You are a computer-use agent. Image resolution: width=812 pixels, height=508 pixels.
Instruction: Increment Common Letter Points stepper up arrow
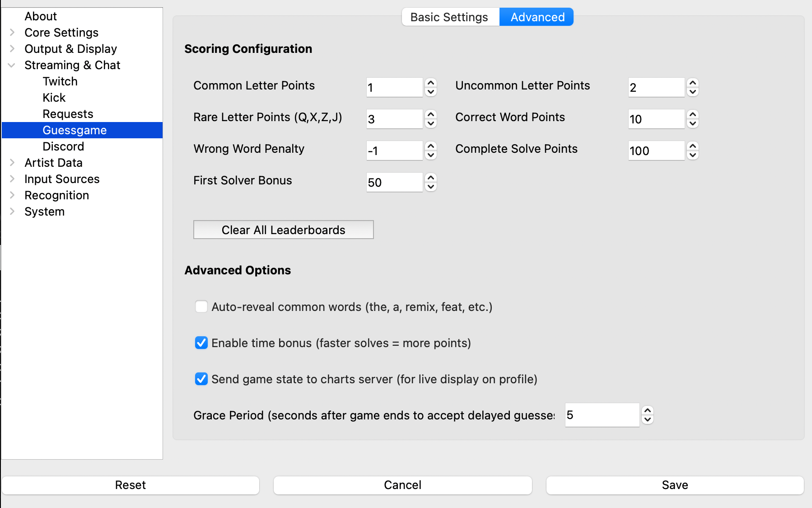tap(431, 83)
